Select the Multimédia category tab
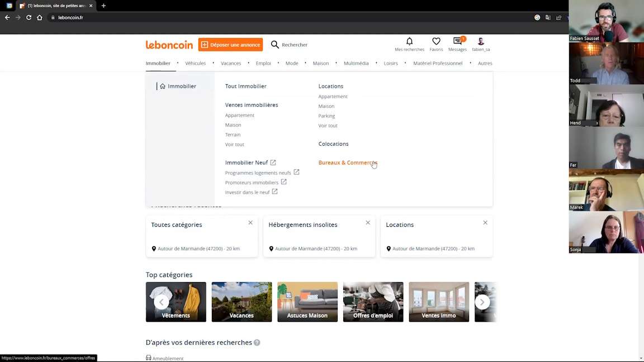 pos(356,63)
